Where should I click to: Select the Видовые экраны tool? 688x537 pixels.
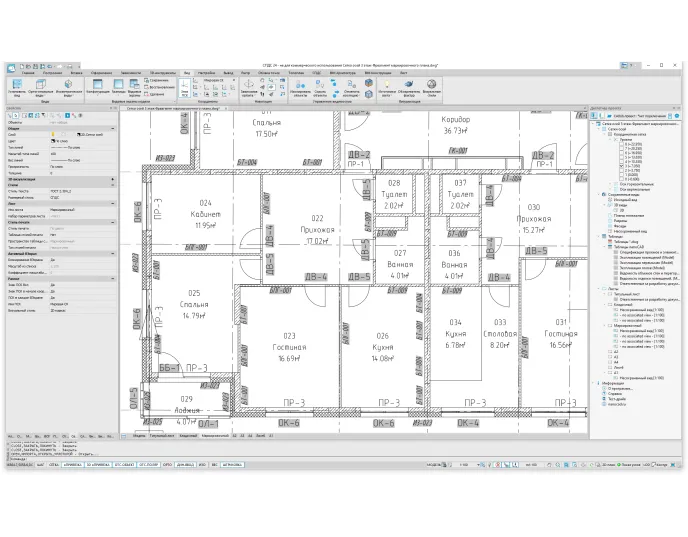coord(134,89)
